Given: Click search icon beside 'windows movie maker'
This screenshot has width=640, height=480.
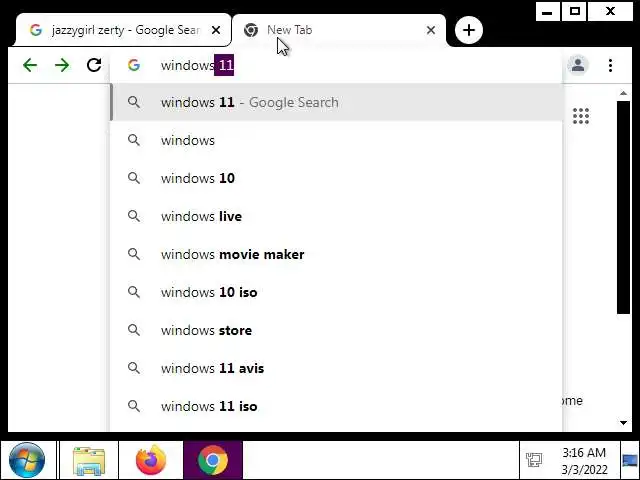Looking at the screenshot, I should click(x=134, y=254).
